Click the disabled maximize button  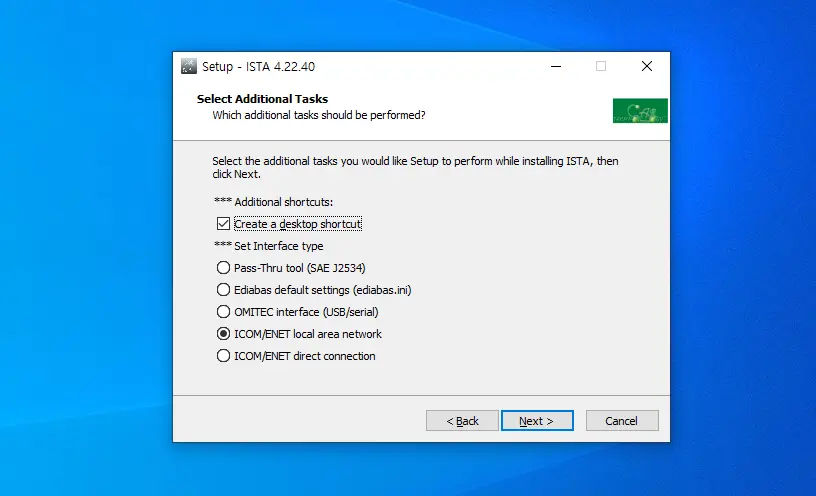pyautogui.click(x=601, y=66)
